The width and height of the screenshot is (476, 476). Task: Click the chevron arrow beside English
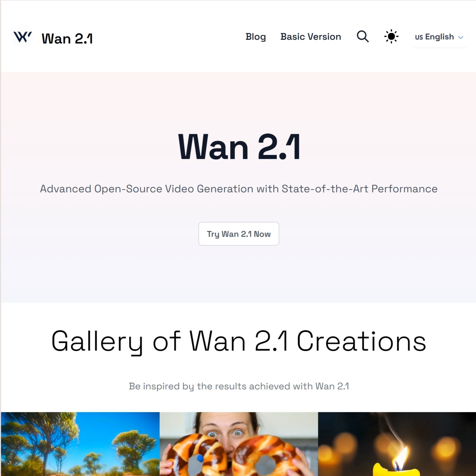pyautogui.click(x=461, y=37)
